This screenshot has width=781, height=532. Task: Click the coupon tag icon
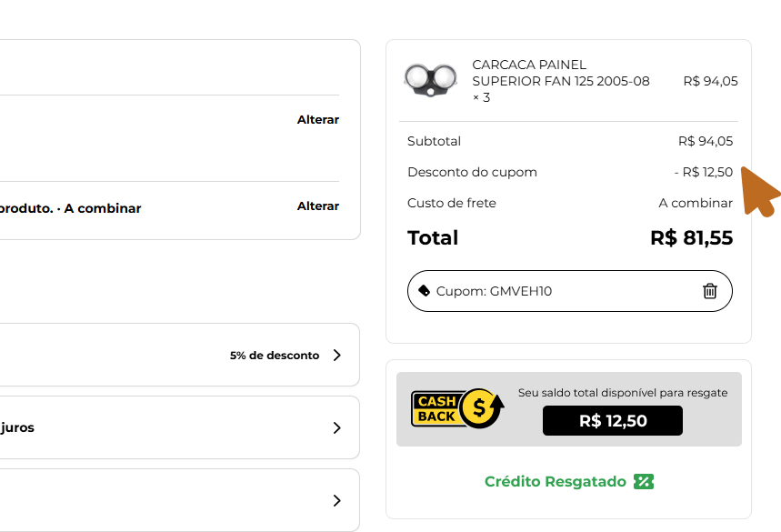(424, 290)
